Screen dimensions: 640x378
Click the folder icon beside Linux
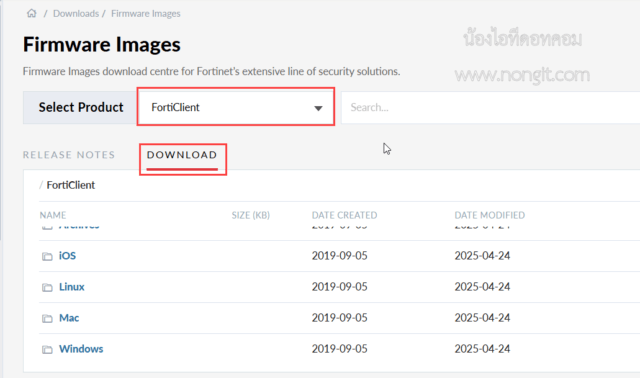[47, 287]
